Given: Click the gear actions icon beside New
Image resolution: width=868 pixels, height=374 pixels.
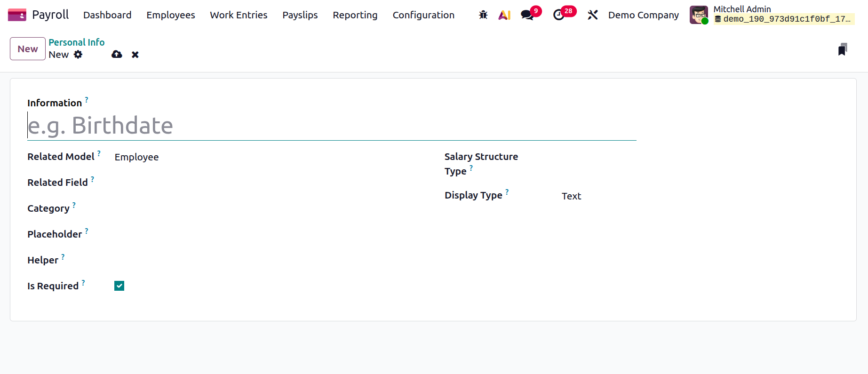Looking at the screenshot, I should coord(78,55).
